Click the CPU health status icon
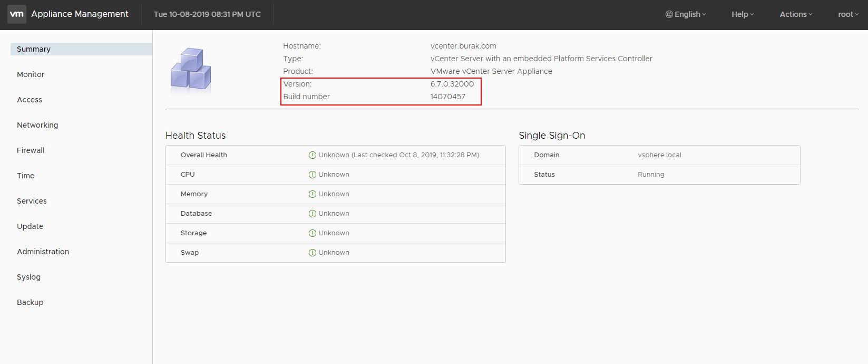The height and width of the screenshot is (364, 868). 313,175
